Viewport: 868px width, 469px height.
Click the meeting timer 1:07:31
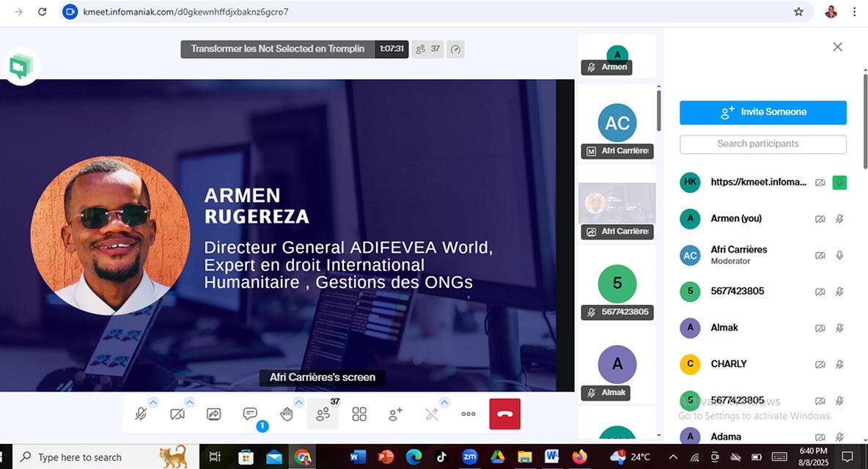pyautogui.click(x=391, y=49)
